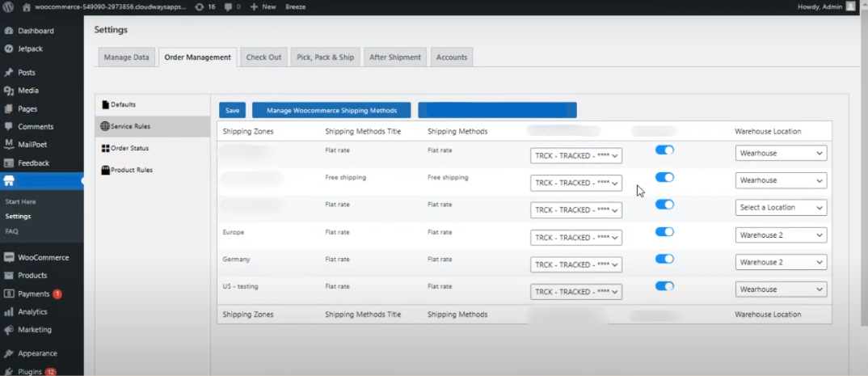Click the Plugins icon in sidebar
Image resolution: width=868 pixels, height=376 pixels.
[x=8, y=372]
